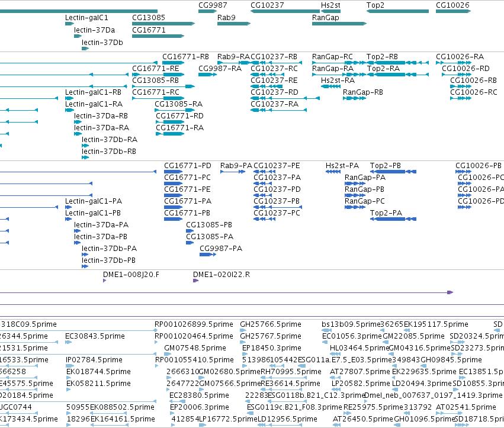Screen dimensions: 504x428
Task: Open transcript lectin-37Da-RA
Action: click(x=102, y=128)
